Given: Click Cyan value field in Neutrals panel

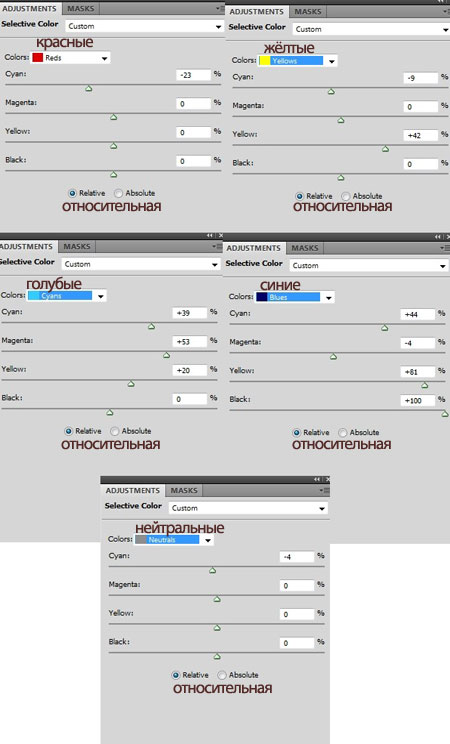Looking at the screenshot, I should tap(297, 557).
